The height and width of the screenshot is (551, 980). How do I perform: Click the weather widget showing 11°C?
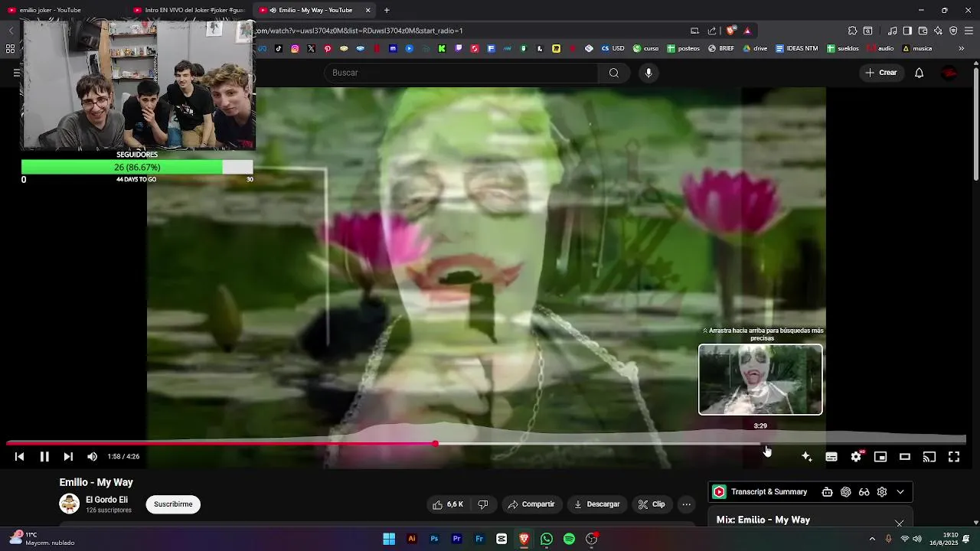[x=42, y=539]
